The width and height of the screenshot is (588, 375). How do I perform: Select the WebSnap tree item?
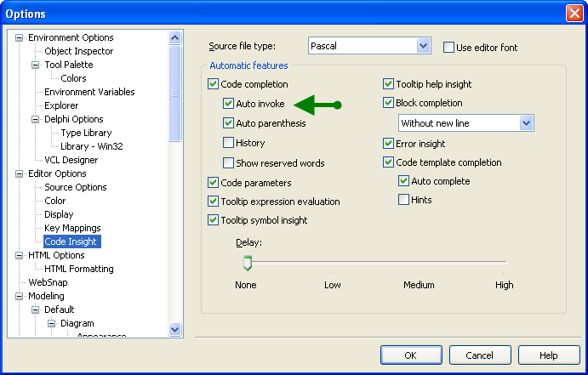(x=48, y=282)
